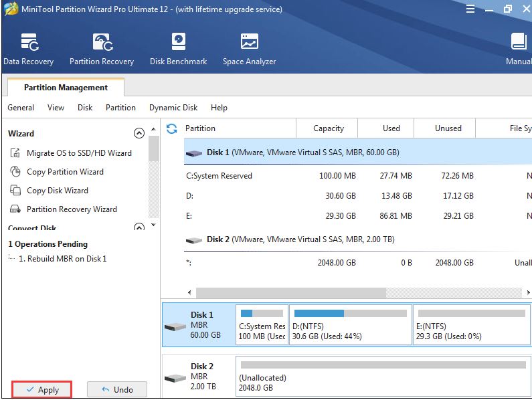532x400 pixels.
Task: Click the Disk 1 drive icon in disk map
Action: click(x=175, y=327)
